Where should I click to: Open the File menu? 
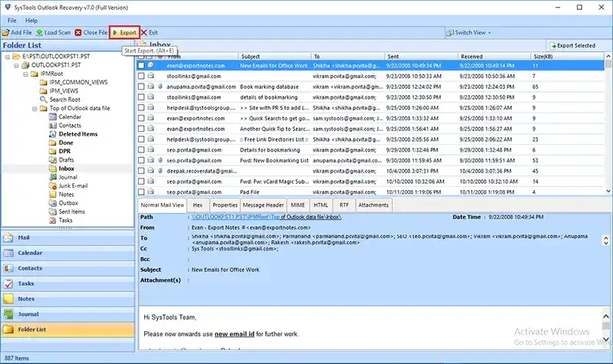tap(11, 21)
